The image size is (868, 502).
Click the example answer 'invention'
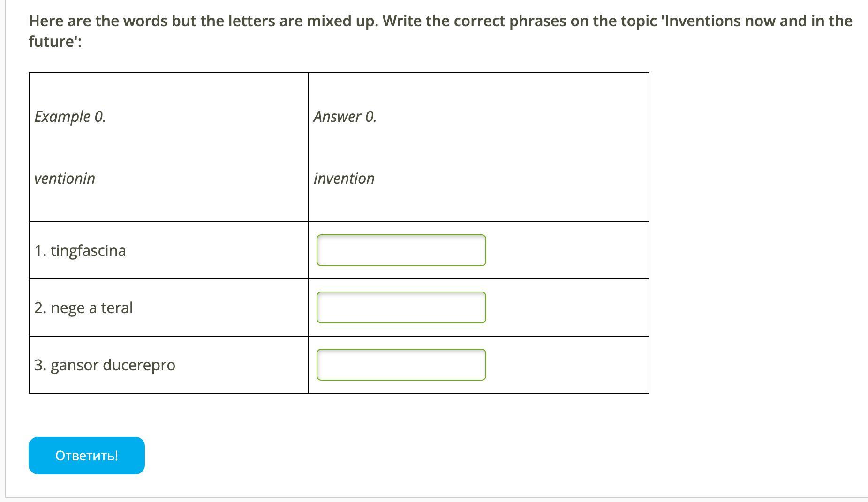344,179
